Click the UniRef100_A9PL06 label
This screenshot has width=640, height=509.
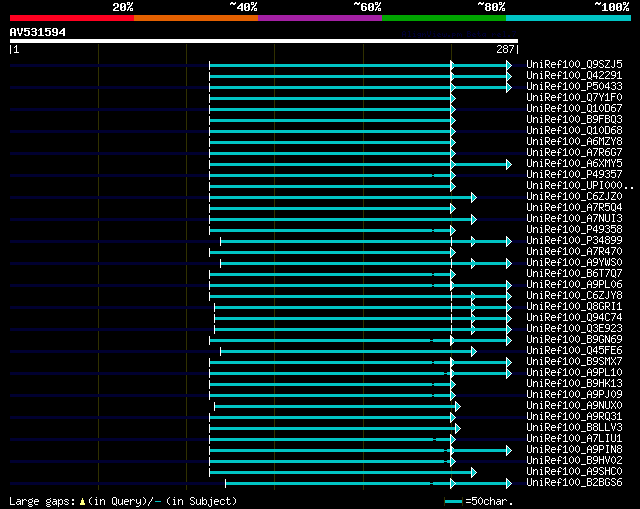click(x=574, y=285)
